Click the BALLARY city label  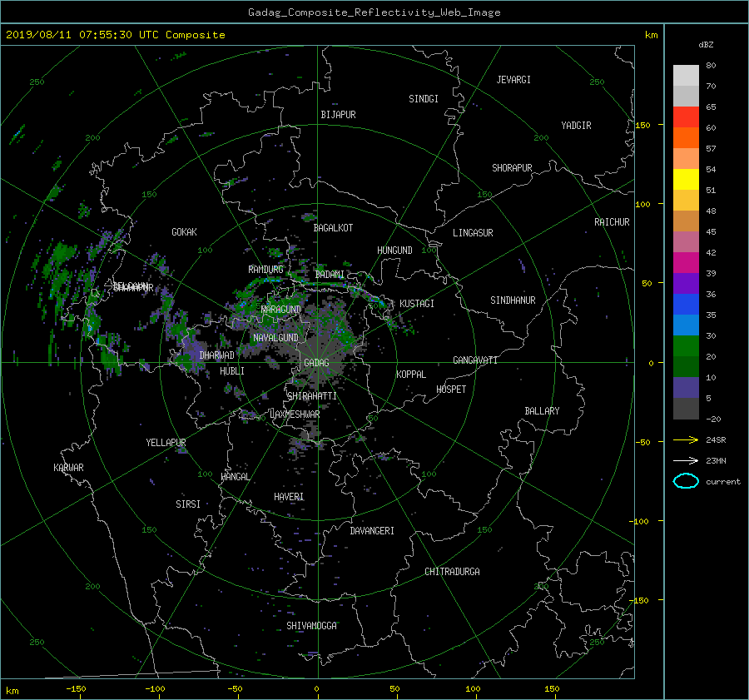[x=542, y=411]
